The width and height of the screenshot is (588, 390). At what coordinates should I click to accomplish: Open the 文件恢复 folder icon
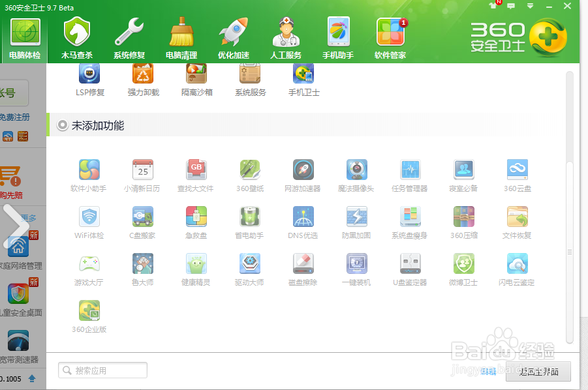pyautogui.click(x=517, y=217)
